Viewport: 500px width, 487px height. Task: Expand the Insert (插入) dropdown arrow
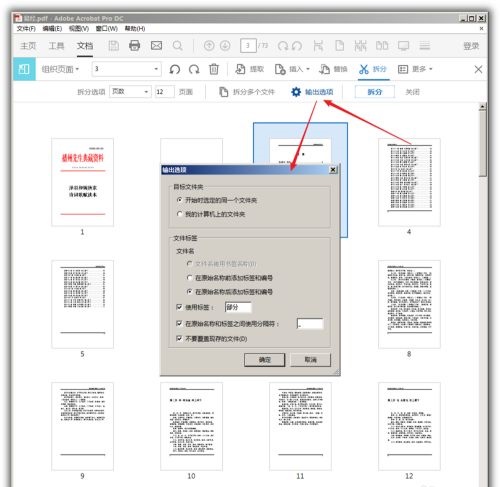pos(308,69)
